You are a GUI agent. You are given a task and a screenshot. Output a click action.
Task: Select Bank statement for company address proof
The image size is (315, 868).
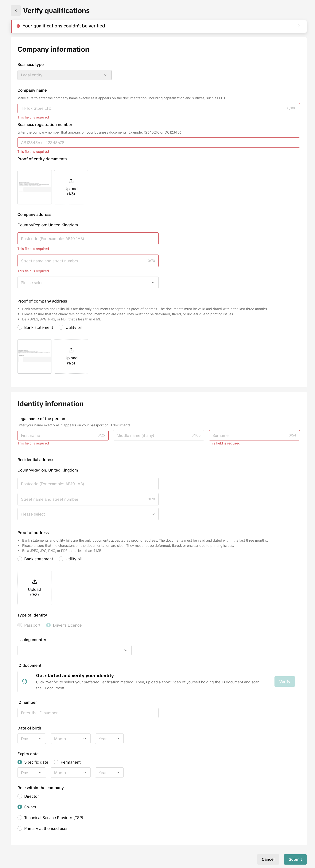[x=35, y=328]
